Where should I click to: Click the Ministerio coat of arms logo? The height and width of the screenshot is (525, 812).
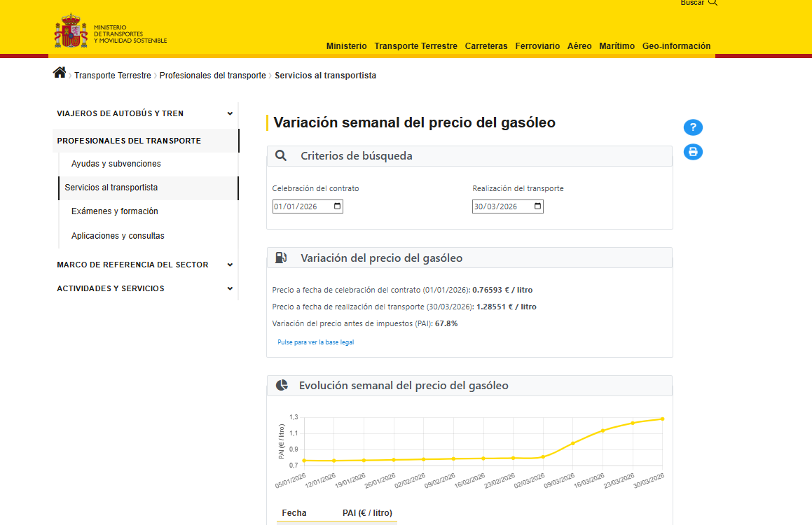71,31
